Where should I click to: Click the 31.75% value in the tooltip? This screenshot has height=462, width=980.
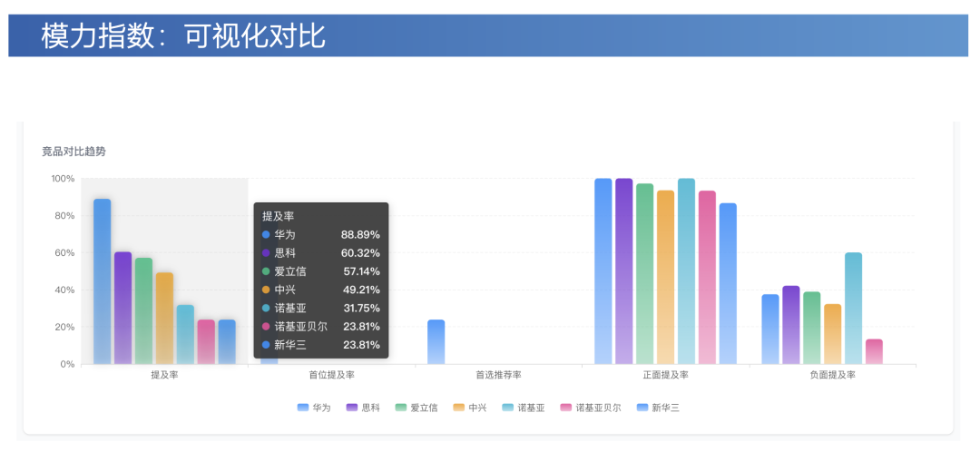point(362,309)
